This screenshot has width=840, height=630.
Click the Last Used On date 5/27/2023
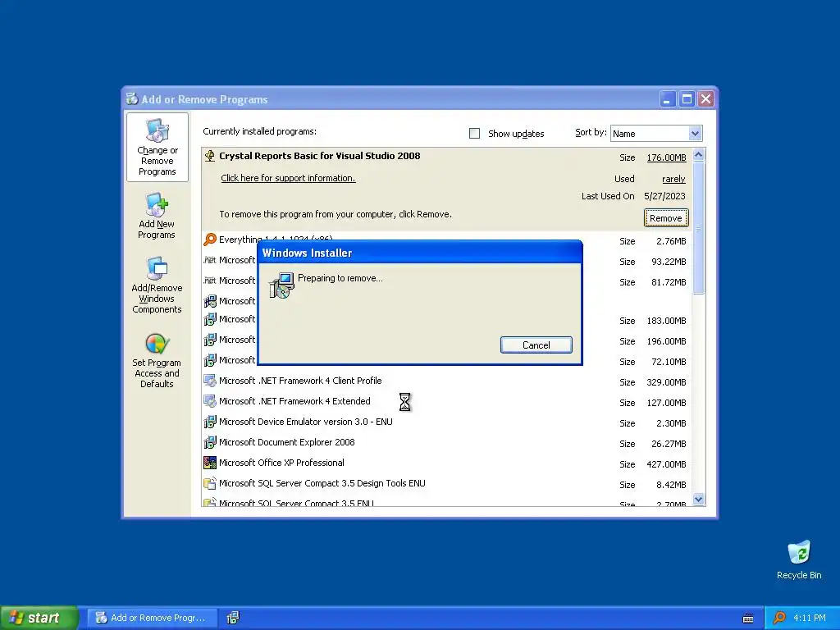664,196
